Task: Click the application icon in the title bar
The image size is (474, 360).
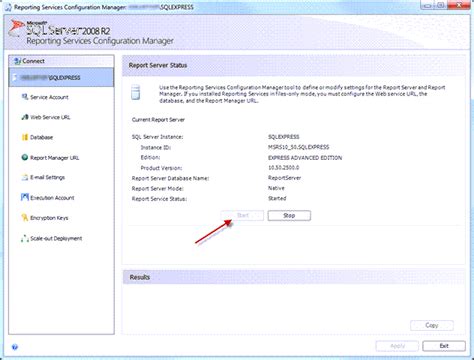Action: pyautogui.click(x=9, y=7)
